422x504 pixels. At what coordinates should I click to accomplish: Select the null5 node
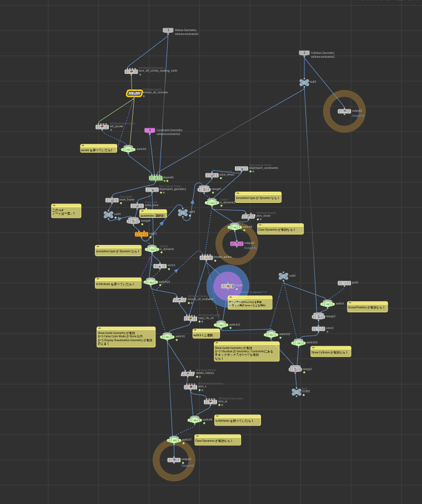[x=183, y=212]
